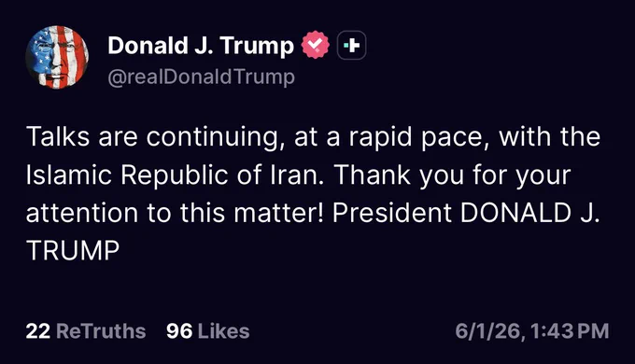
Task: Tap the follow plus icon beside badge
Action: tap(351, 46)
